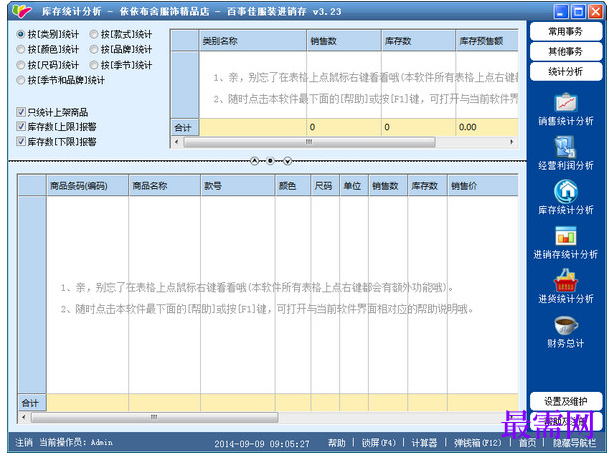Open the 设置及维护 menu tab

(566, 401)
